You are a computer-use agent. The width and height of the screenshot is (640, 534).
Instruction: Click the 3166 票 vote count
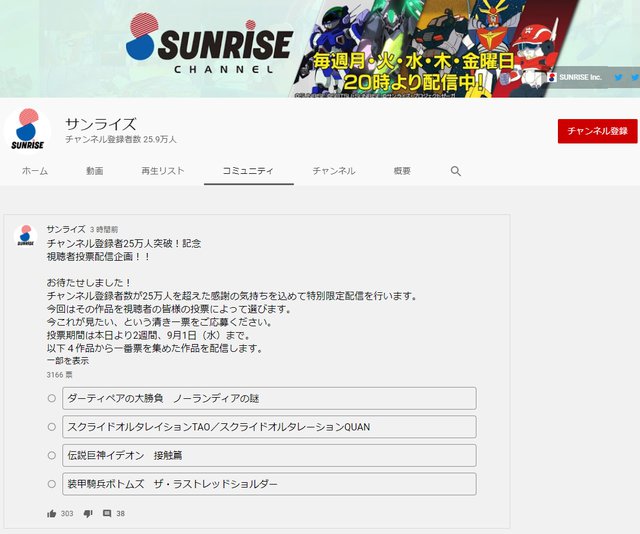[x=59, y=375]
